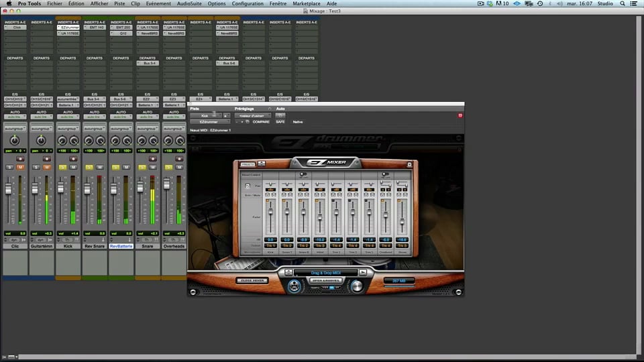Toggle solo on the RevBatterie track
The image size is (644, 362).
[x=115, y=168]
